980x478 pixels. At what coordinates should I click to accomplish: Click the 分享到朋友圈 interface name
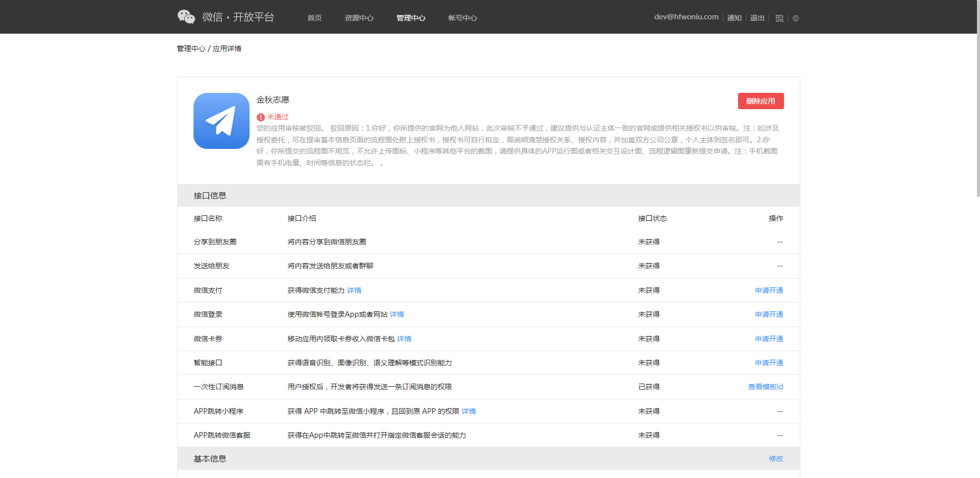[215, 242]
